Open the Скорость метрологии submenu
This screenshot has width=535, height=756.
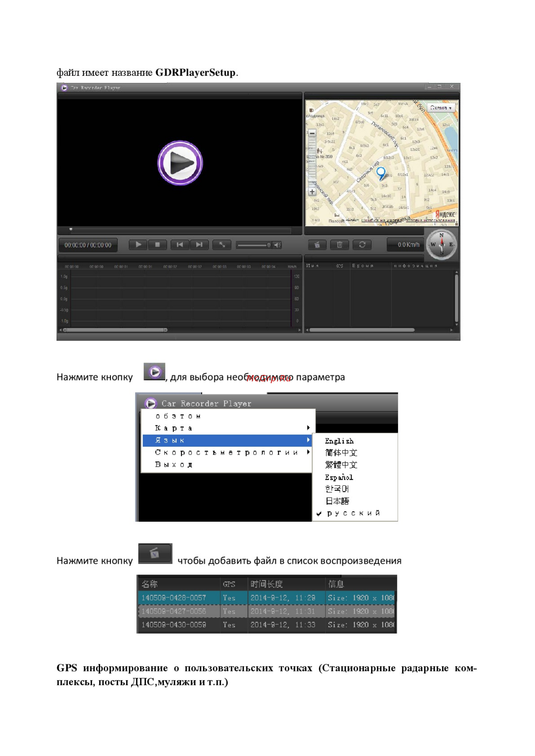(x=227, y=453)
